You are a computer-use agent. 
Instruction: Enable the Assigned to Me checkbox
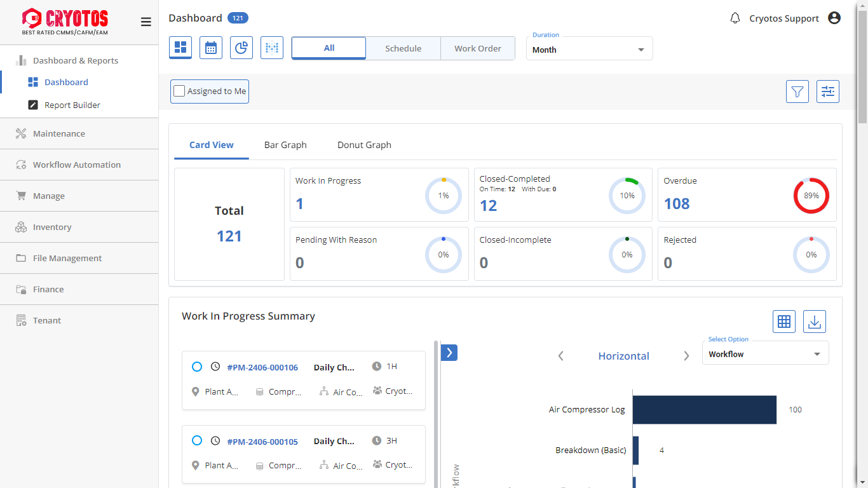(180, 91)
